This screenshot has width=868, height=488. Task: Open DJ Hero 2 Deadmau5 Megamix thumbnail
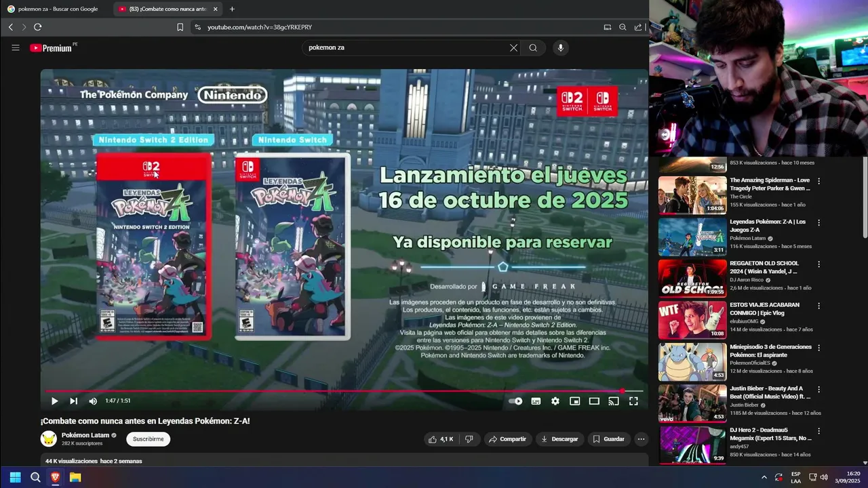tap(692, 445)
